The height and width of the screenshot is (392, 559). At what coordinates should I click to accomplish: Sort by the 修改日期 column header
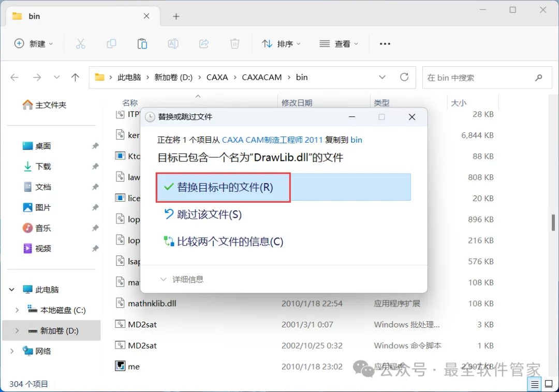click(x=297, y=103)
